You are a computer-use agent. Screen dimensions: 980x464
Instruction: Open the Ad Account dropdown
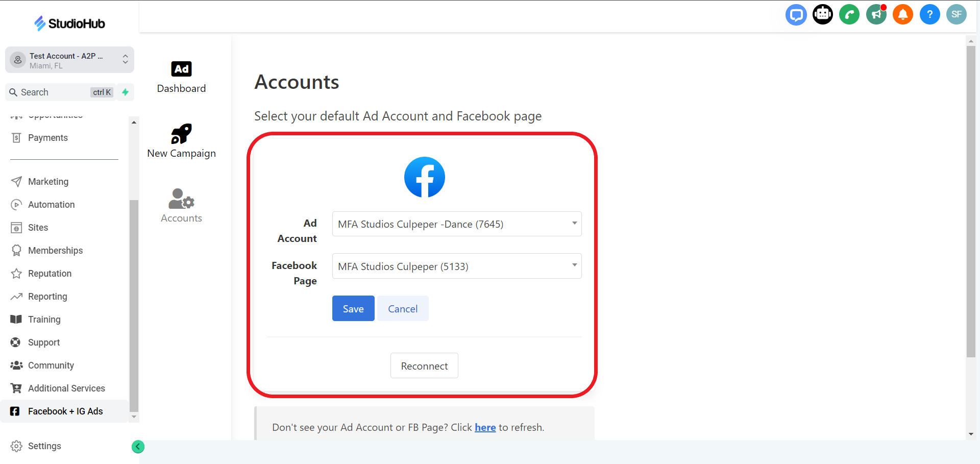[457, 224]
